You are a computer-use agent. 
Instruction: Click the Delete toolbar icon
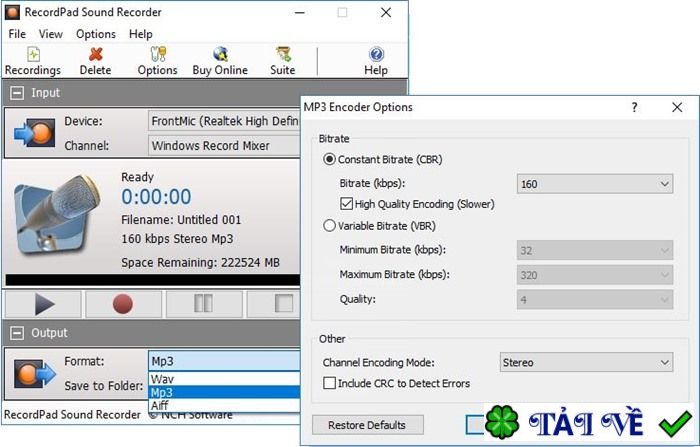coord(95,61)
